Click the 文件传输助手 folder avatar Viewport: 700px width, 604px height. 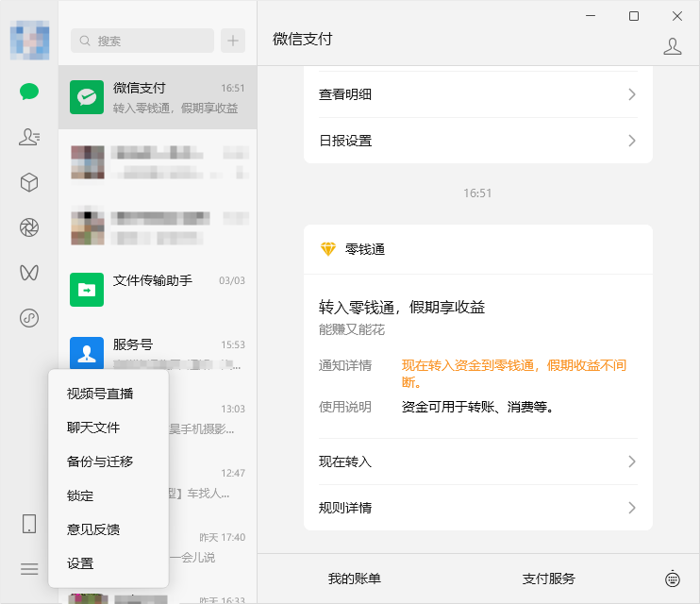87,290
